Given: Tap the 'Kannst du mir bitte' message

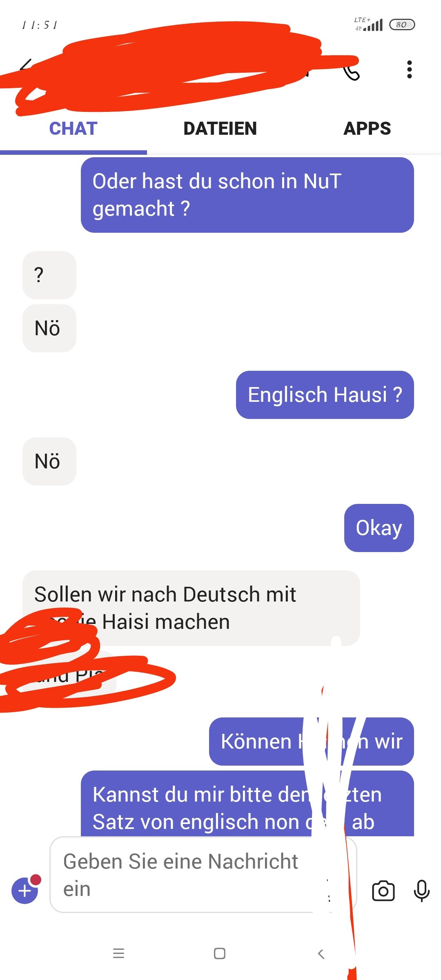Looking at the screenshot, I should pos(247,804).
